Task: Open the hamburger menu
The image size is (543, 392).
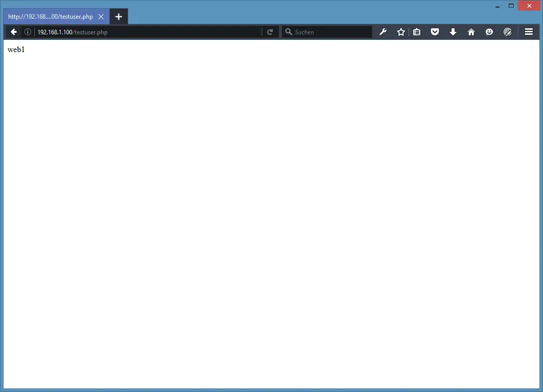Action: click(x=528, y=32)
